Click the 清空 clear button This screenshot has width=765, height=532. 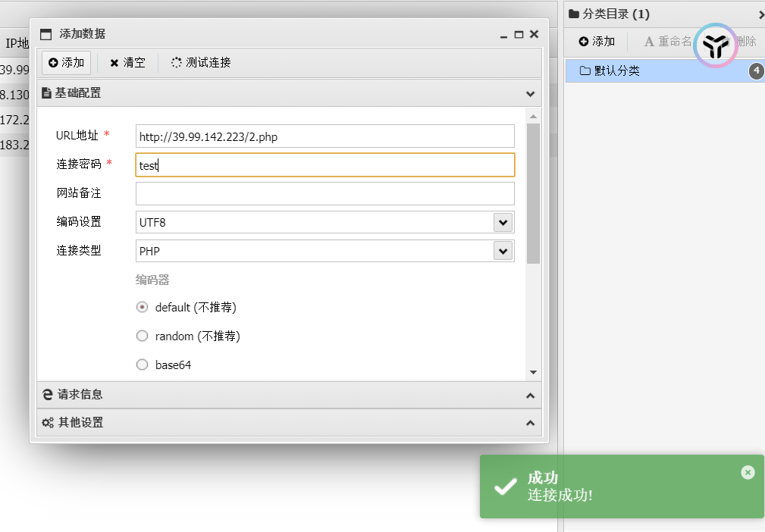[x=127, y=63]
